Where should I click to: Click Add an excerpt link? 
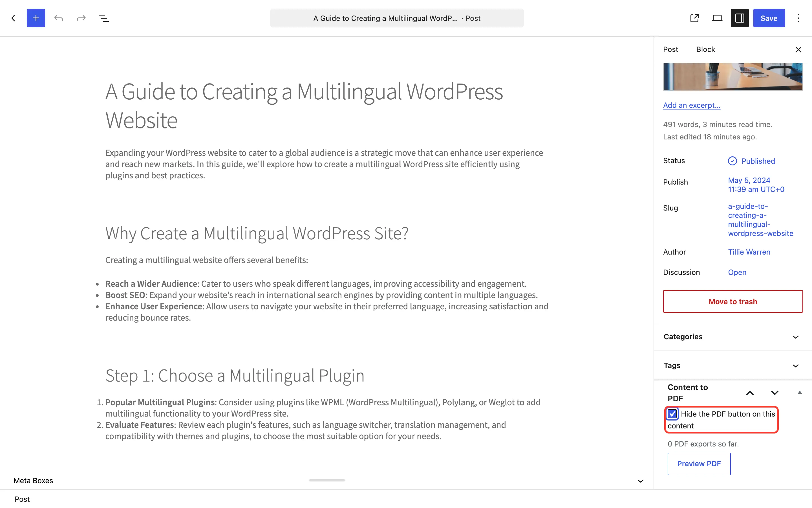pyautogui.click(x=692, y=105)
